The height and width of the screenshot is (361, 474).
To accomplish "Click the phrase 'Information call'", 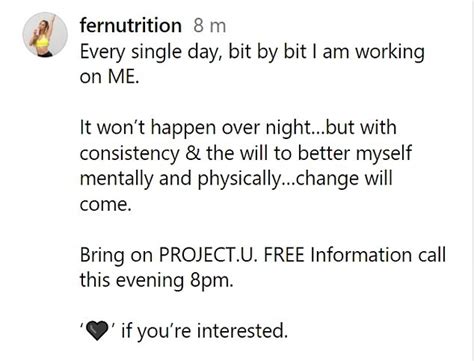I will tap(378, 255).
